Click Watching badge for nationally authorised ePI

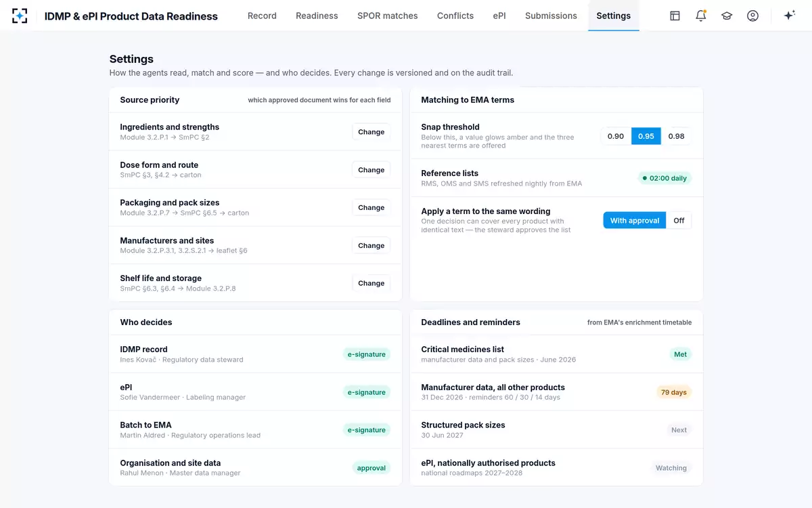[x=671, y=468]
